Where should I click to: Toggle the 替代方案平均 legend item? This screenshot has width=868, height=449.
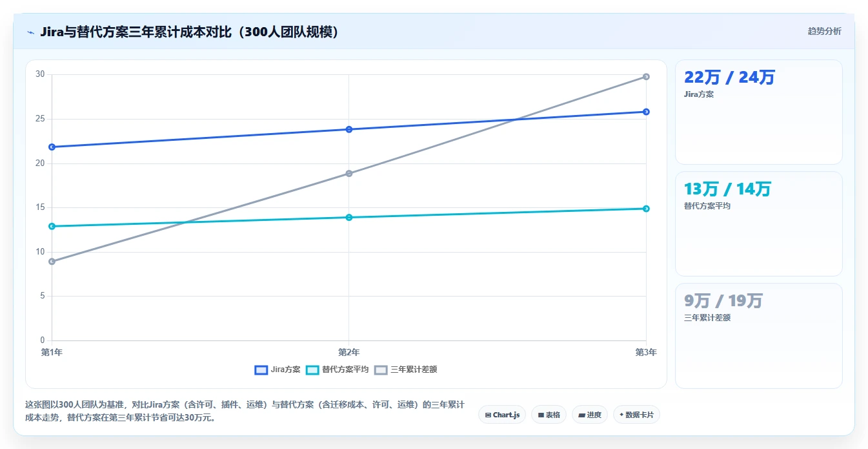tap(337, 370)
